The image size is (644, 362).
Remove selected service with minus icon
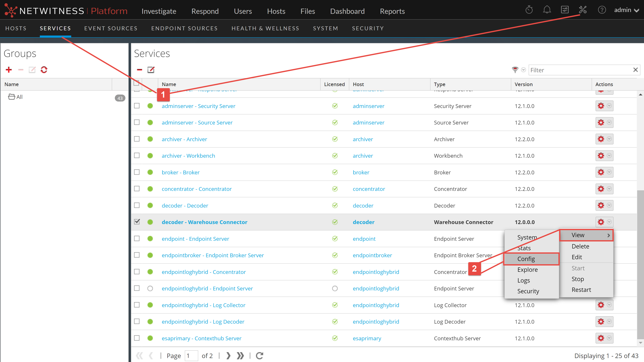pyautogui.click(x=140, y=70)
